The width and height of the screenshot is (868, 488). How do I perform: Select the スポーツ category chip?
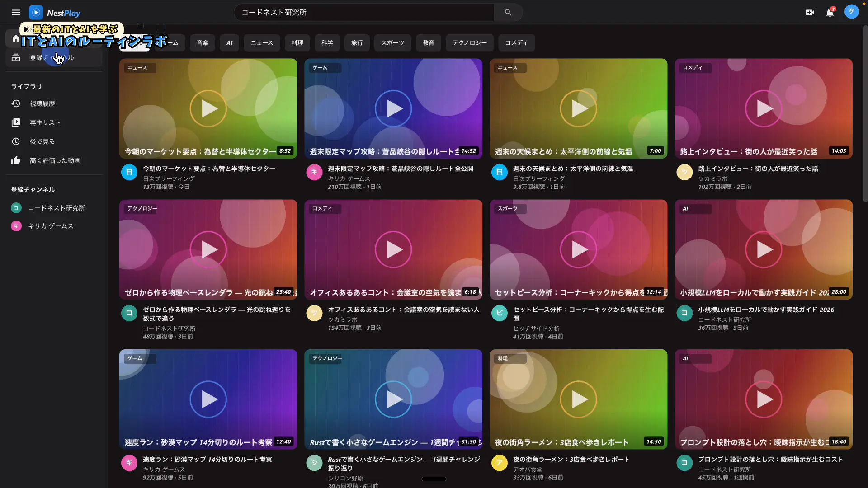[x=393, y=43]
